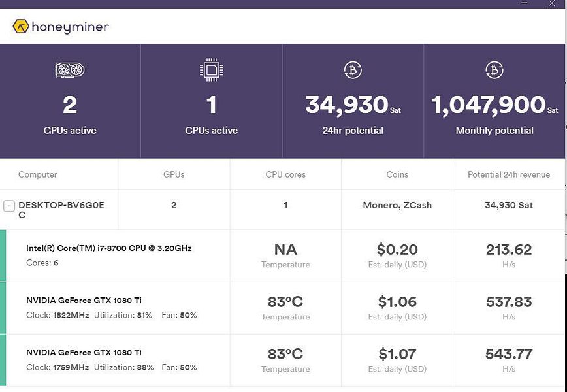Close the Honeyminer window
This screenshot has height=392, width=567.
coord(552,4)
